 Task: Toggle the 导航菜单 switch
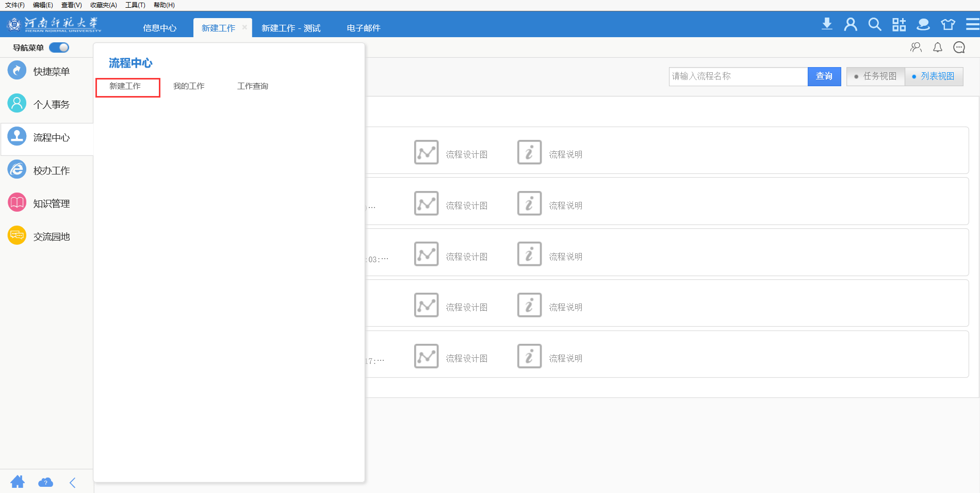pos(59,47)
